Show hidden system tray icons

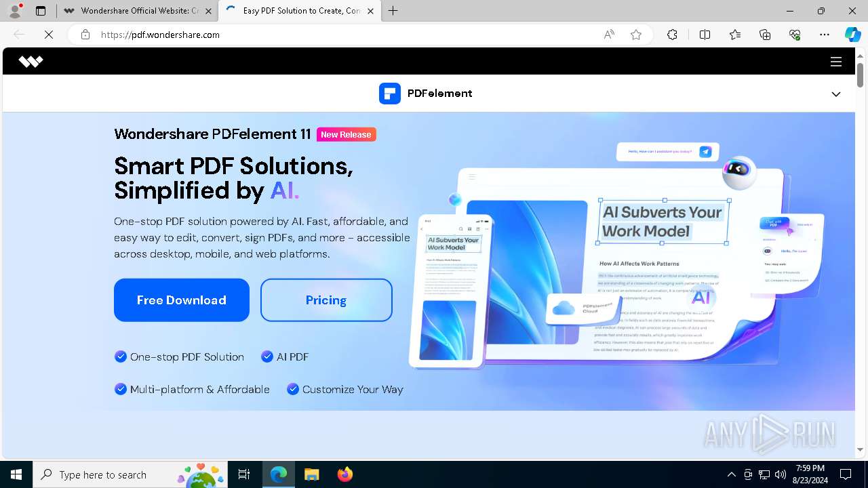point(731,474)
